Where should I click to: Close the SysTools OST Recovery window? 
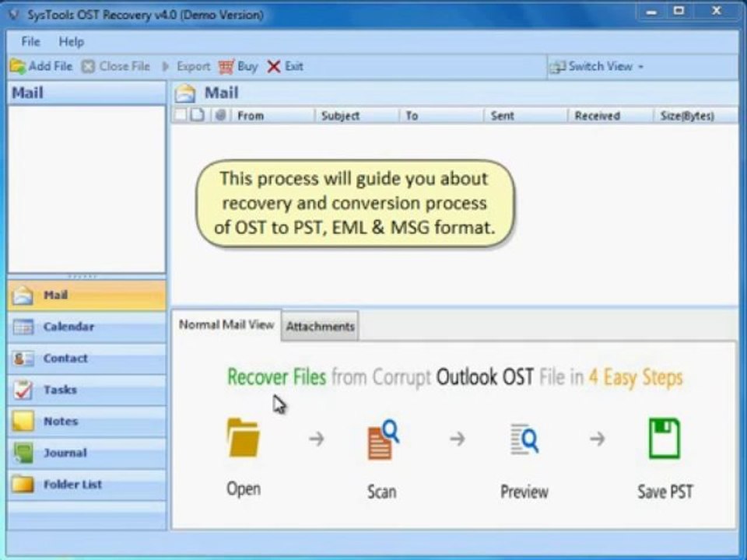point(717,11)
